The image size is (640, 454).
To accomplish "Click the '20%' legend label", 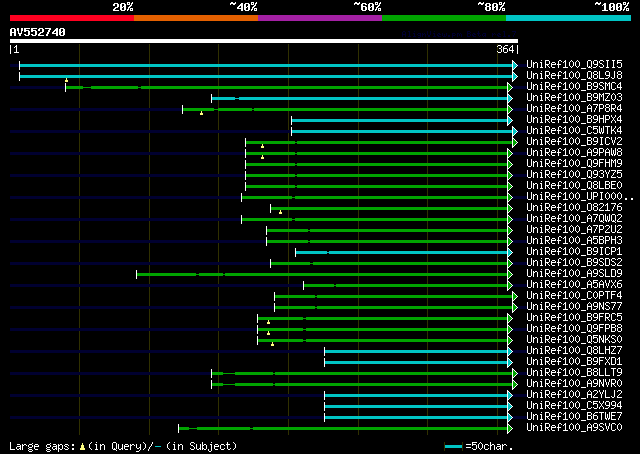I will [123, 7].
